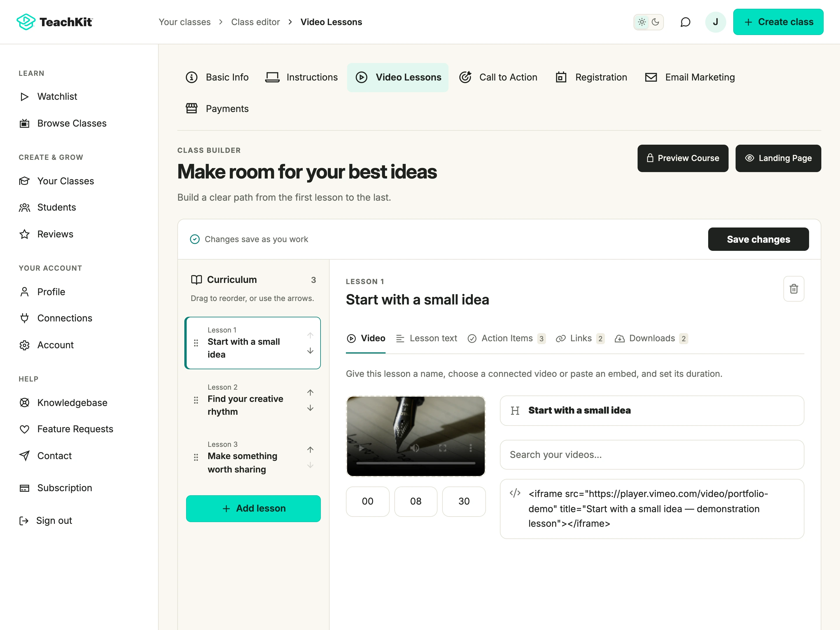Click the embed code icon
This screenshot has height=630, width=840.
[x=515, y=493]
